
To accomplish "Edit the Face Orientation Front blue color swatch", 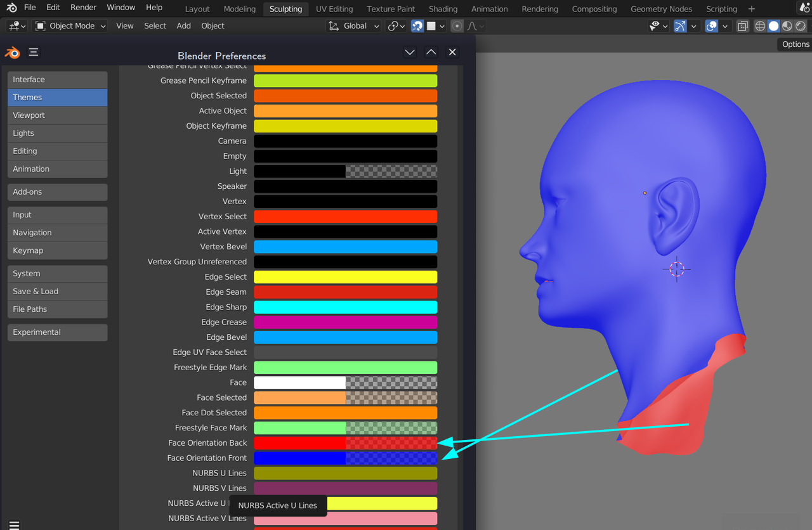I will click(x=346, y=458).
